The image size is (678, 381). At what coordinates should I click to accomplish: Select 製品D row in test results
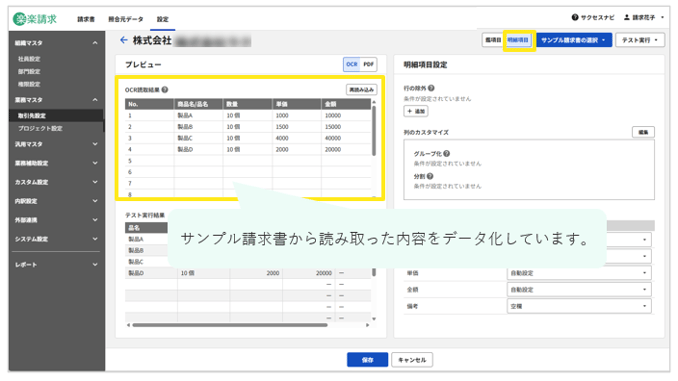point(248,273)
